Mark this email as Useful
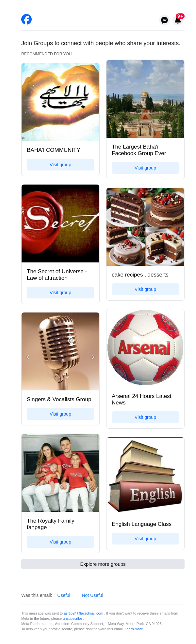This screenshot has width=196, height=644. click(64, 595)
